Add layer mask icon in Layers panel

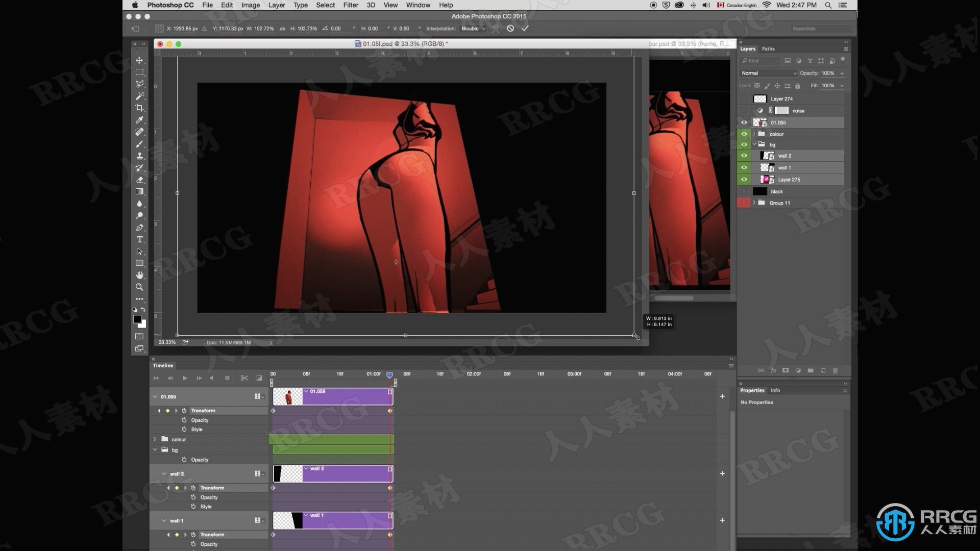(786, 370)
